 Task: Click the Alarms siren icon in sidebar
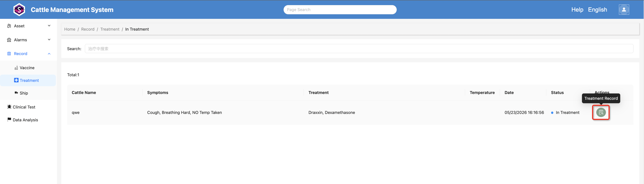pyautogui.click(x=9, y=40)
